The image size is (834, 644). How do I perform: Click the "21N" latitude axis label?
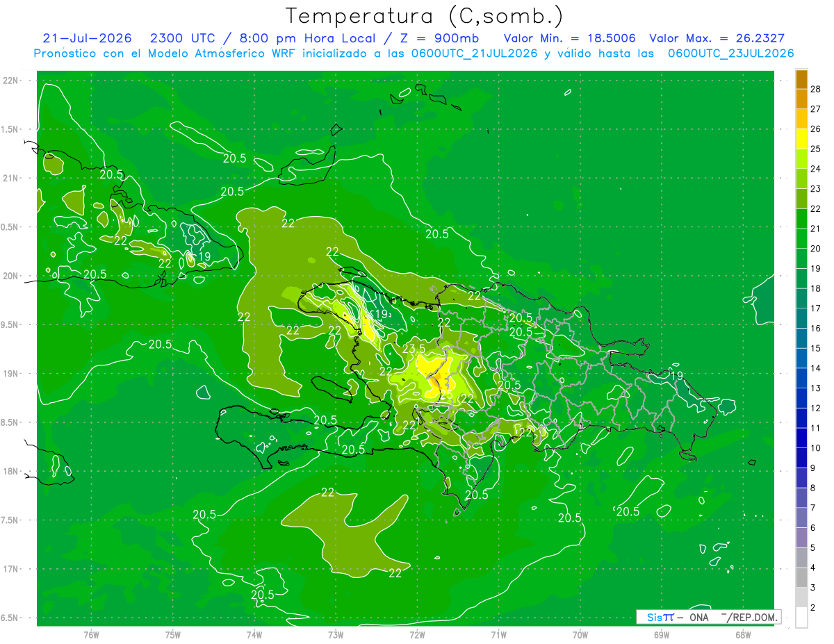10,178
